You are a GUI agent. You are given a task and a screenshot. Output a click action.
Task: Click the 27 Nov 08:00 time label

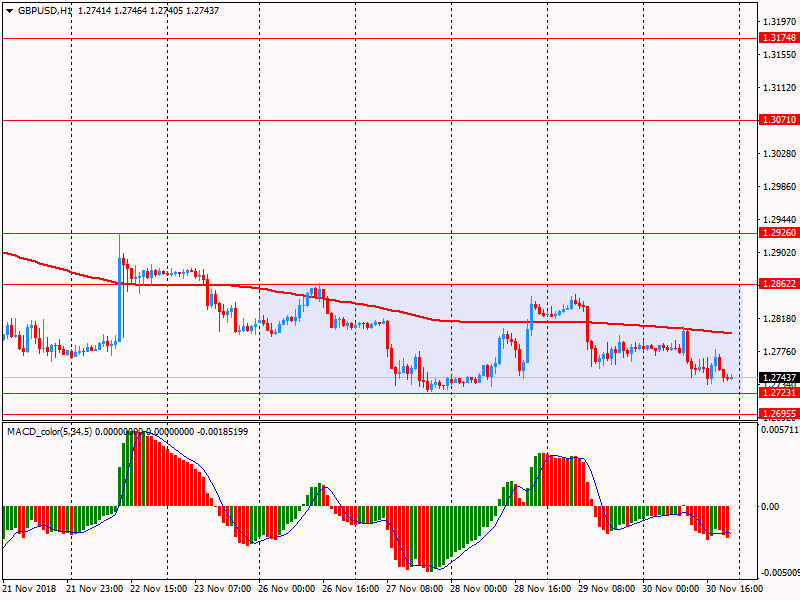(414, 588)
